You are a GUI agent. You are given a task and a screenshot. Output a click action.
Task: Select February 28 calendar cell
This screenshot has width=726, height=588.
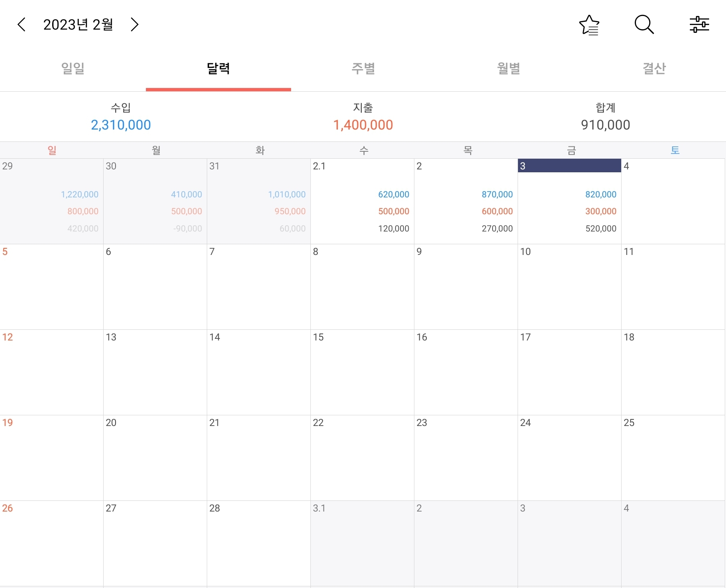pyautogui.click(x=259, y=544)
